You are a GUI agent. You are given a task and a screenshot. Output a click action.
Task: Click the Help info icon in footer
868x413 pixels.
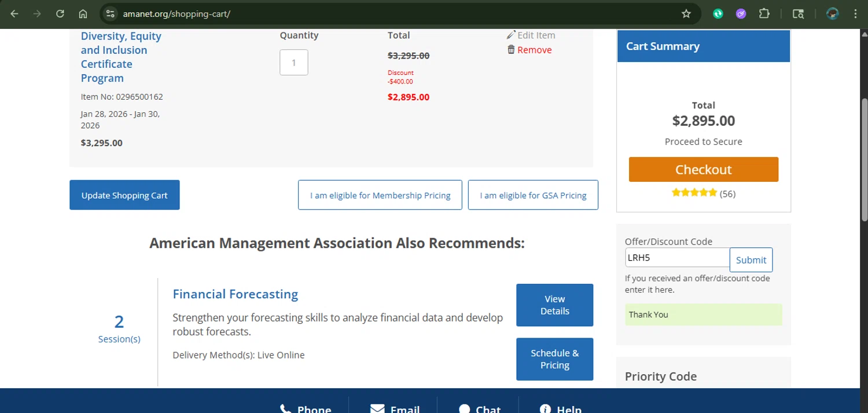click(545, 409)
